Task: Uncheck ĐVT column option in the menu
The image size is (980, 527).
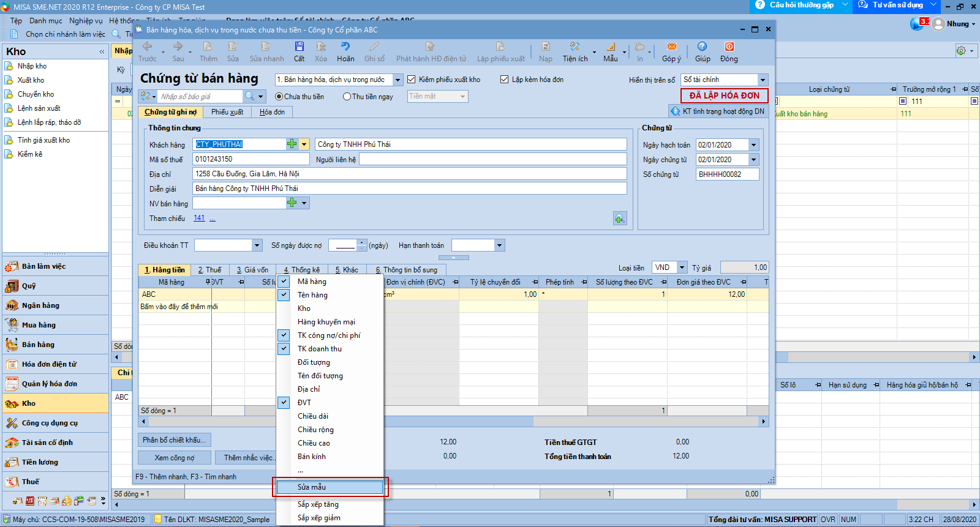Action: pyautogui.click(x=284, y=403)
